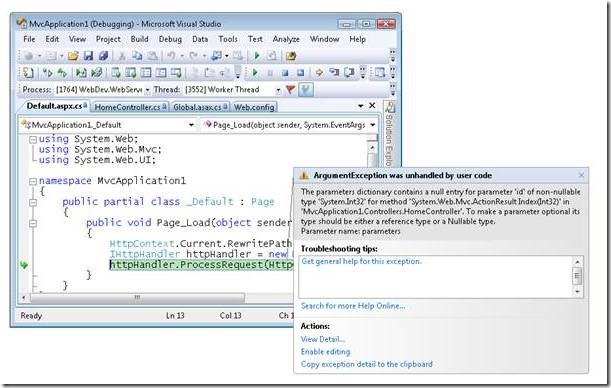The width and height of the screenshot is (611, 388).
Task: Open the active files list arrow beside tabs
Action: click(360, 106)
